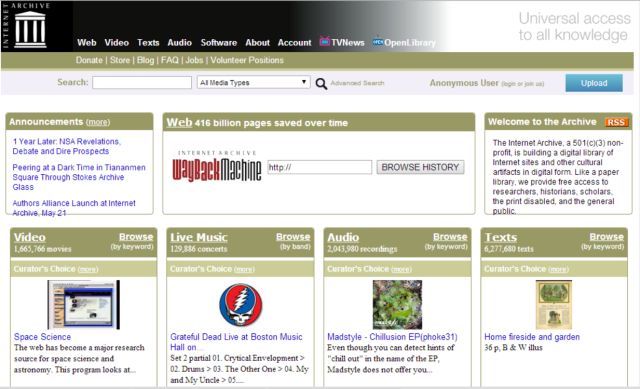The image size is (640, 389).
Task: Click the Store link
Action: [x=120, y=60]
